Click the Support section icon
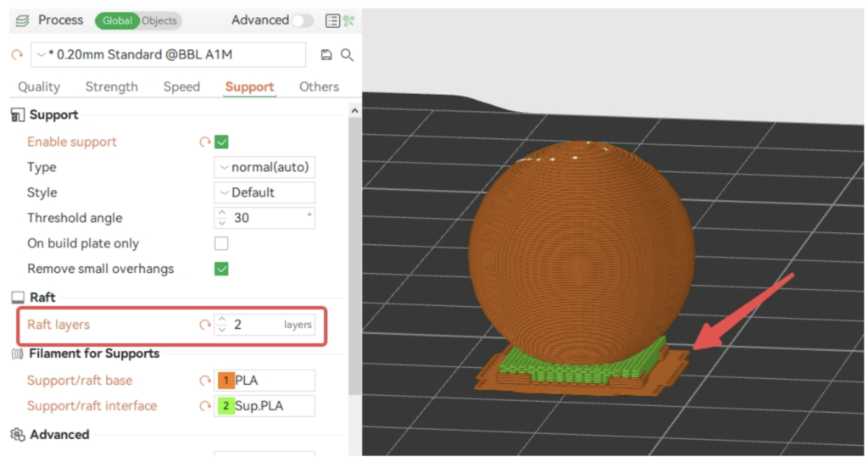The image size is (868, 462). tap(18, 115)
